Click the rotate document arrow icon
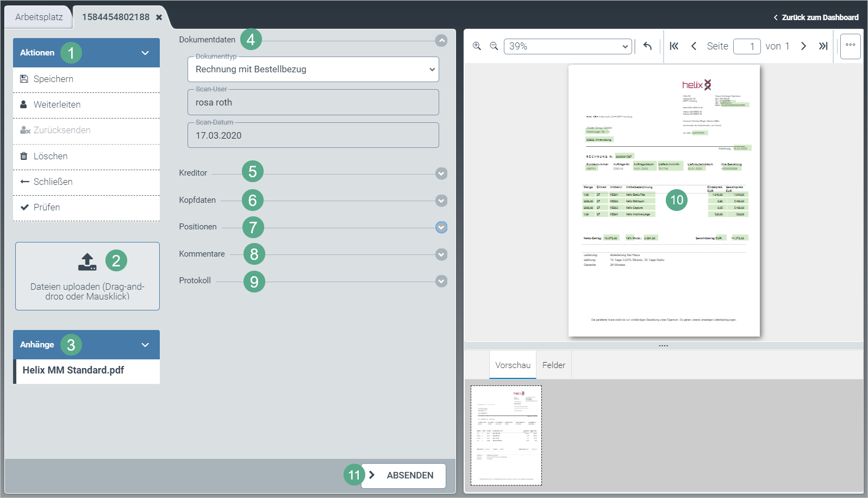This screenshot has height=498, width=868. point(647,46)
